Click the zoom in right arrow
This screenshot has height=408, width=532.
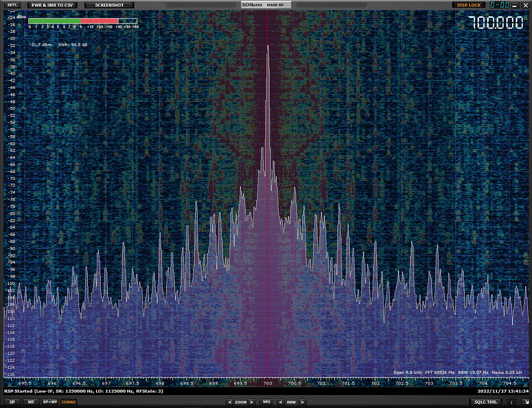coord(252,402)
